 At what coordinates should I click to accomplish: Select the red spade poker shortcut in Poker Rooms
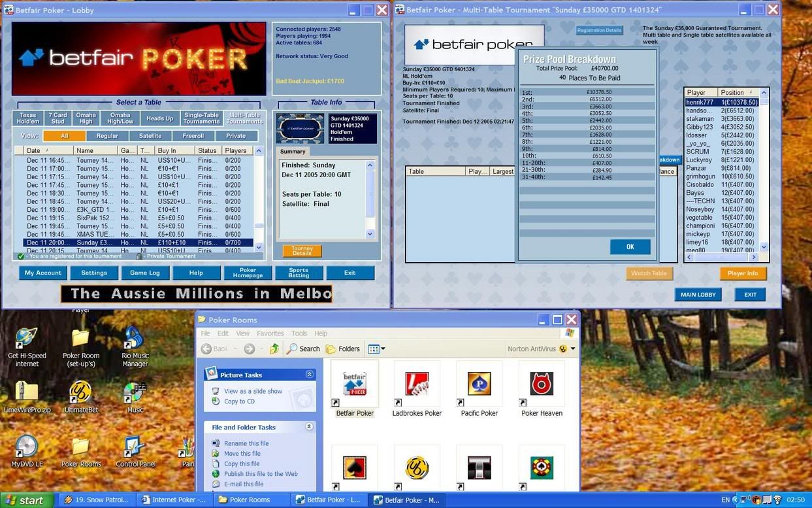355,467
